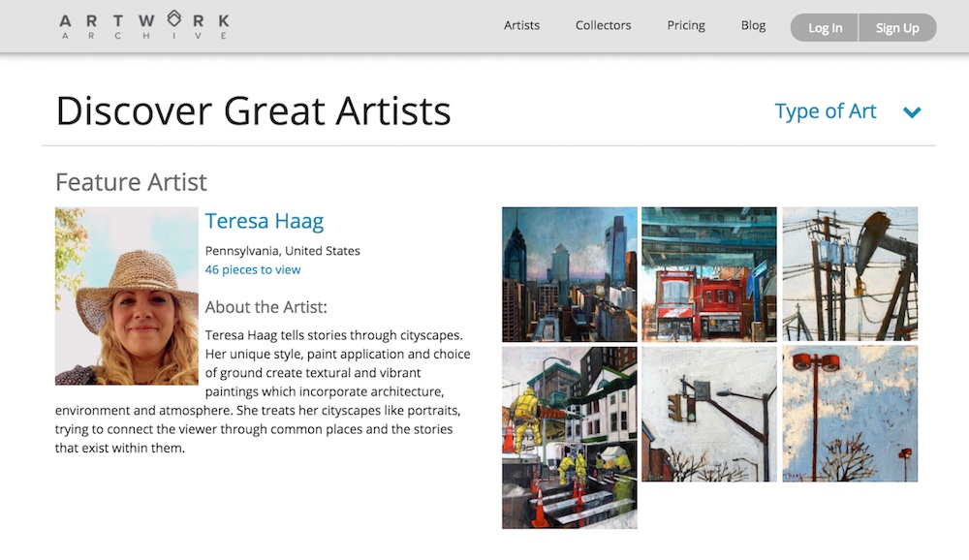This screenshot has width=969, height=560.
Task: Click the Artwork Archive logo
Action: (x=143, y=26)
